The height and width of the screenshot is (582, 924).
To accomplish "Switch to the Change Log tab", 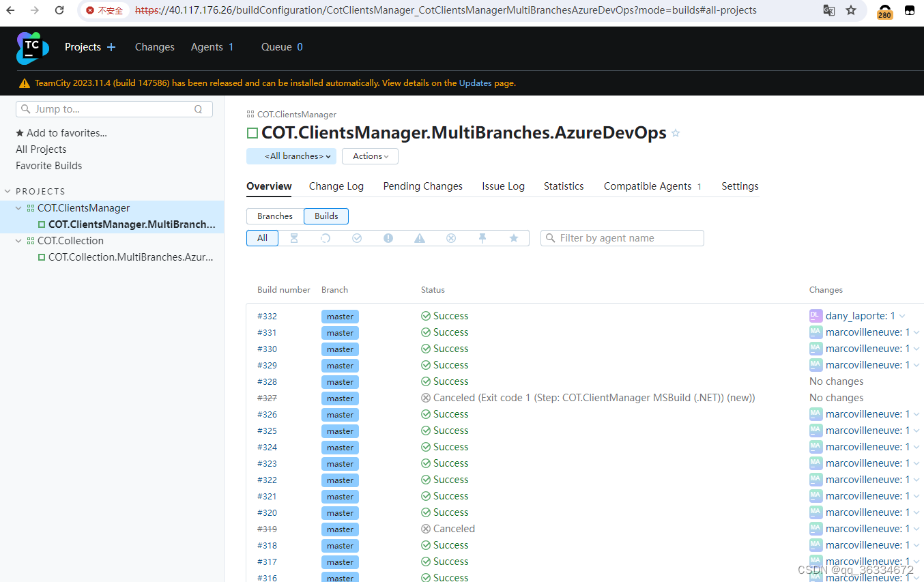I will click(336, 186).
